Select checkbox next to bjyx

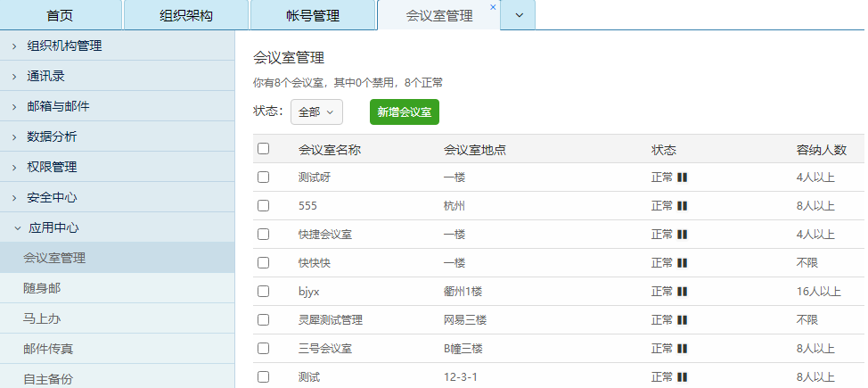click(263, 292)
